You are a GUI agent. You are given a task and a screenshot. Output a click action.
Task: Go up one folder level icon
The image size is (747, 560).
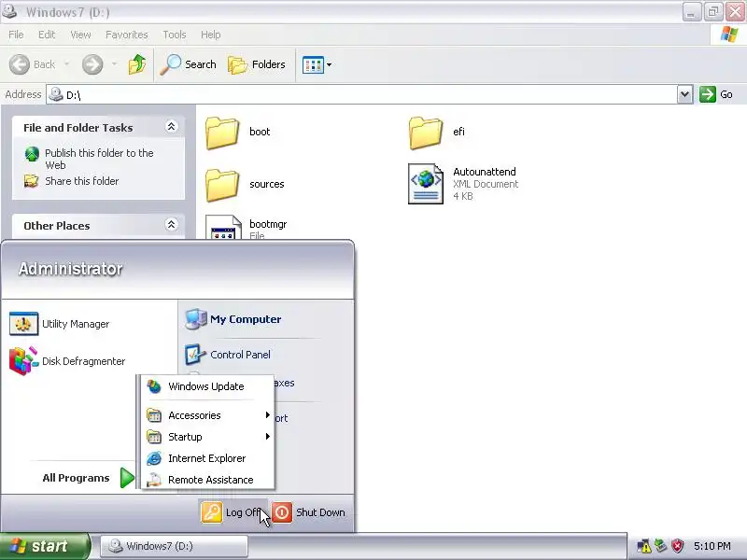[x=137, y=64]
